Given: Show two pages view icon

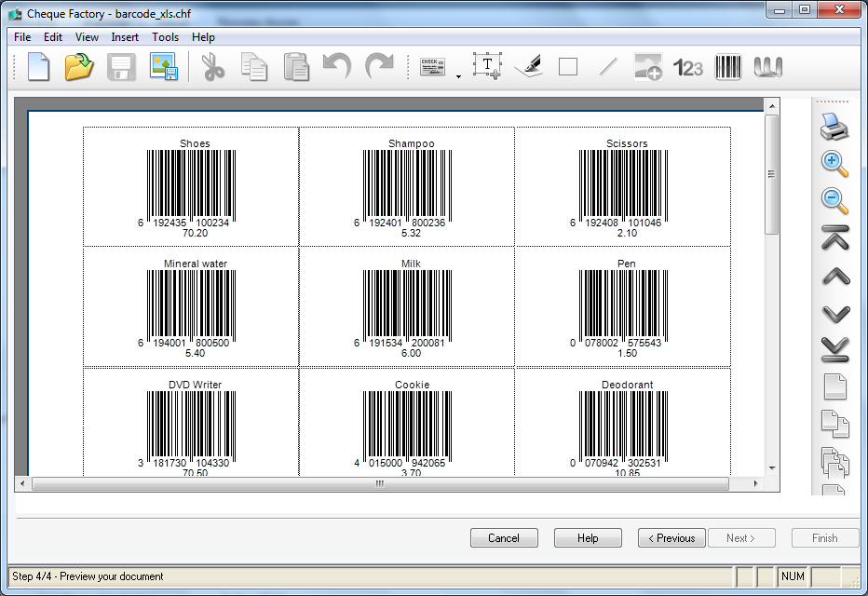Looking at the screenshot, I should 835,425.
